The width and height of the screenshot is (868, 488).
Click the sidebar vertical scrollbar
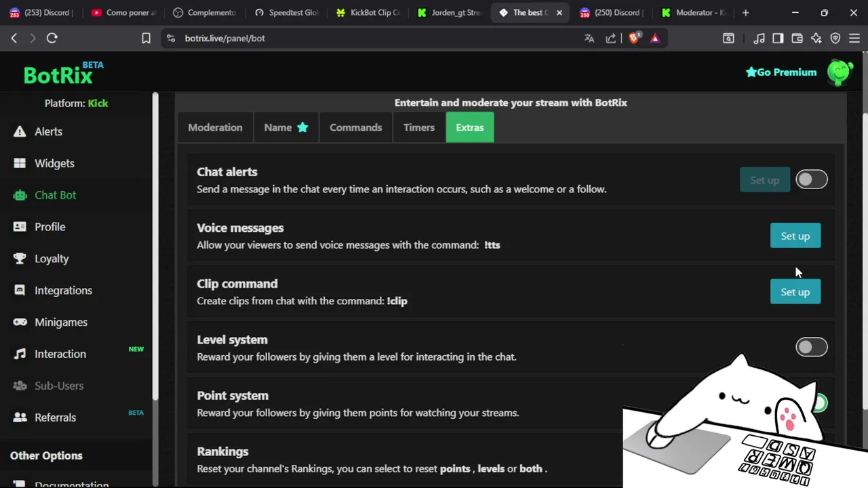pyautogui.click(x=155, y=245)
